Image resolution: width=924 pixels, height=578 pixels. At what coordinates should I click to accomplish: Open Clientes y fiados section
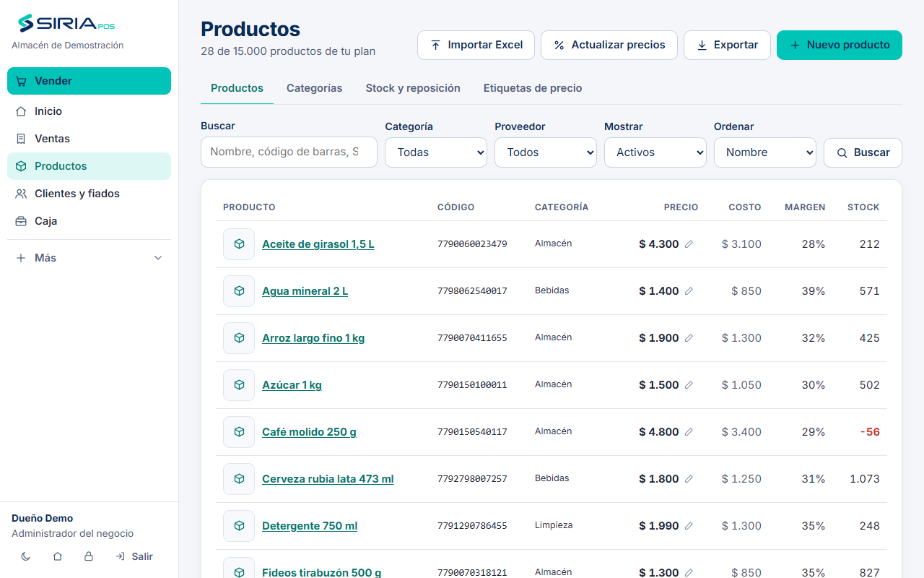pos(89,194)
